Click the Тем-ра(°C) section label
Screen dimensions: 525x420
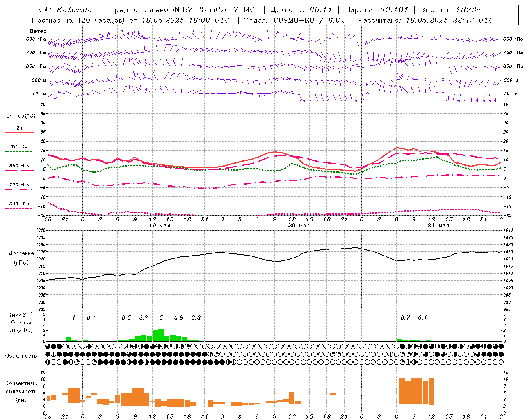click(19, 116)
